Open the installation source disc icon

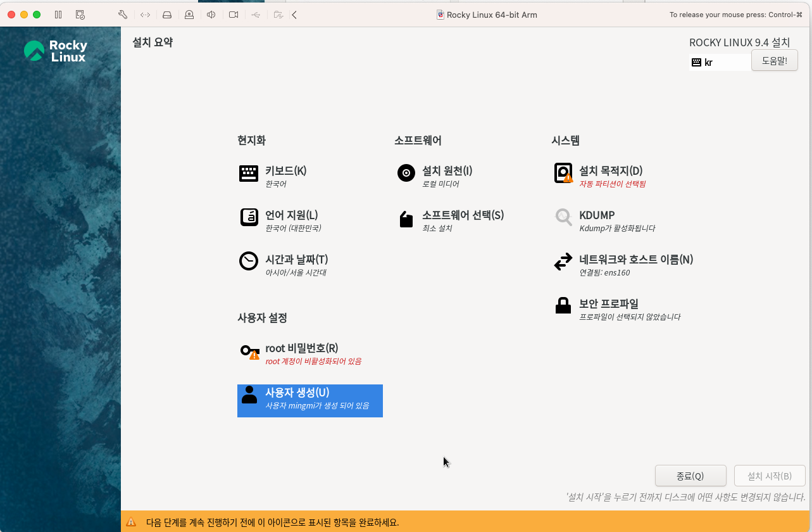[x=406, y=173]
